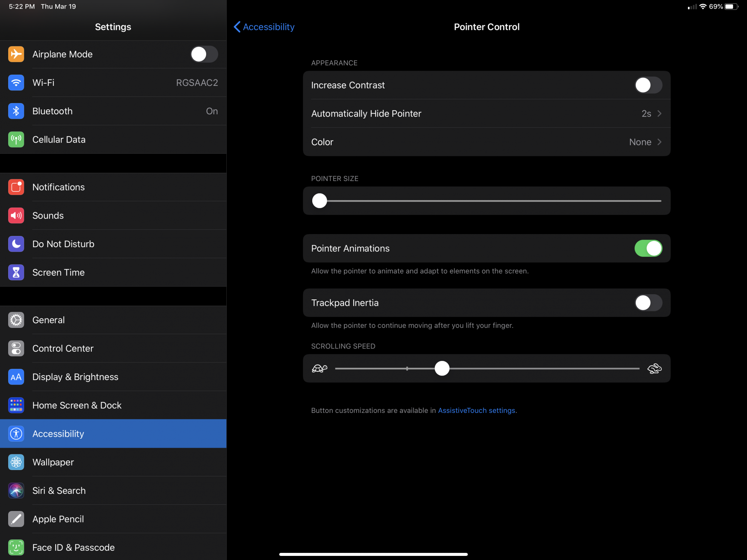This screenshot has height=560, width=747.
Task: Select Wallpaper in the sidebar
Action: [x=113, y=462]
